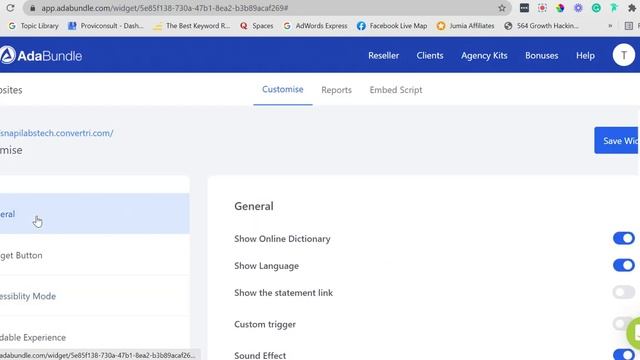
Task: Open the dark square extension icon
Action: tap(524, 8)
